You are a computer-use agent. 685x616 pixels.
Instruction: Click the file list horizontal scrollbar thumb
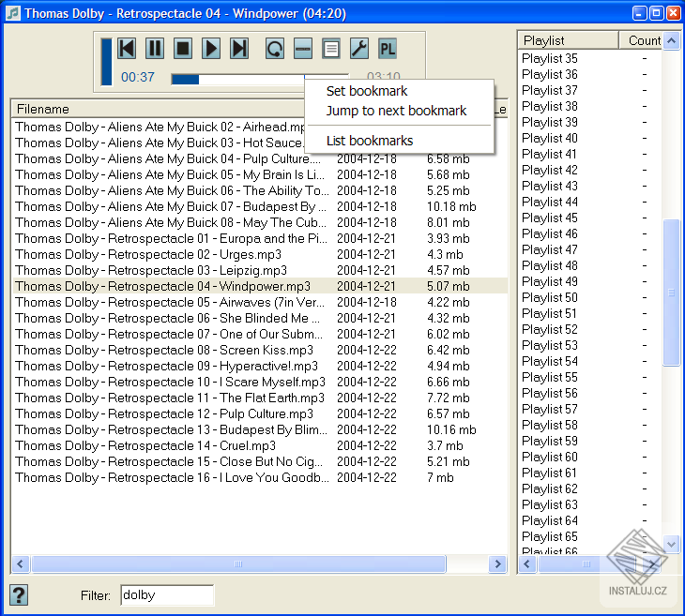coord(238,564)
